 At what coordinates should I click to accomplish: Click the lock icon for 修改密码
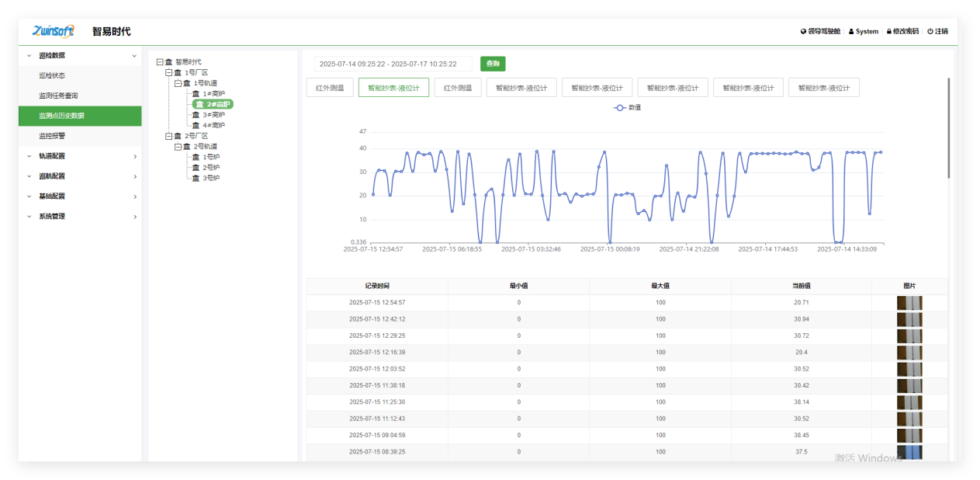889,32
